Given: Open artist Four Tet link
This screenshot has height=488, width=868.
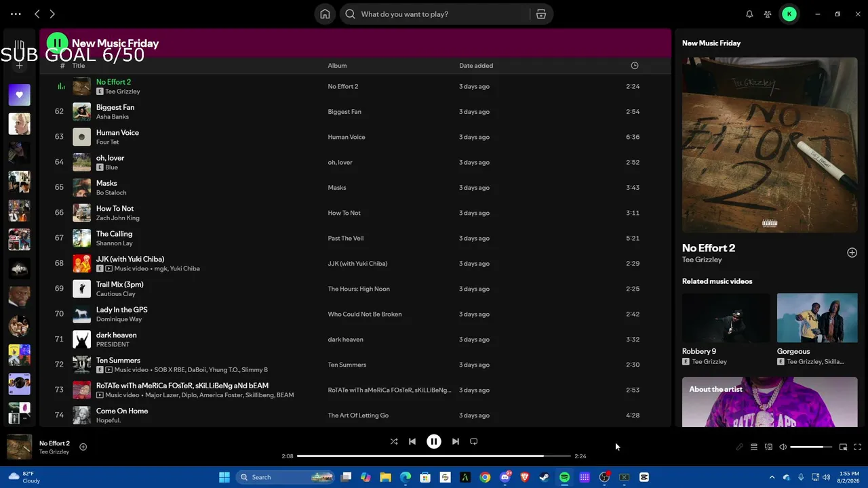Looking at the screenshot, I should pyautogui.click(x=107, y=142).
